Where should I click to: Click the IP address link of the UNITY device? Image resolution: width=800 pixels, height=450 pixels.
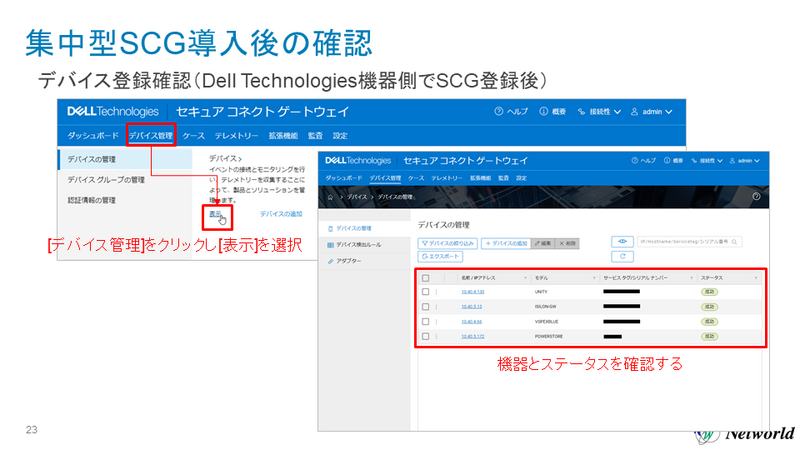(472, 292)
